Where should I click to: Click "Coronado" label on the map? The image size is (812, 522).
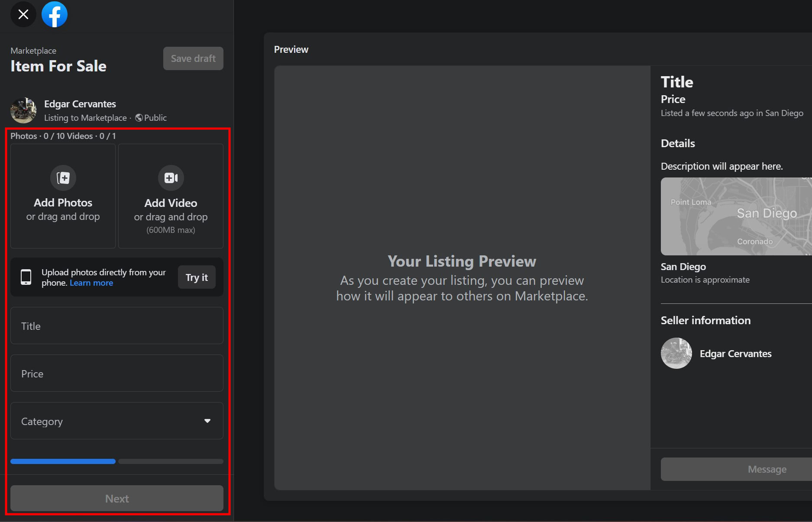[x=755, y=242]
